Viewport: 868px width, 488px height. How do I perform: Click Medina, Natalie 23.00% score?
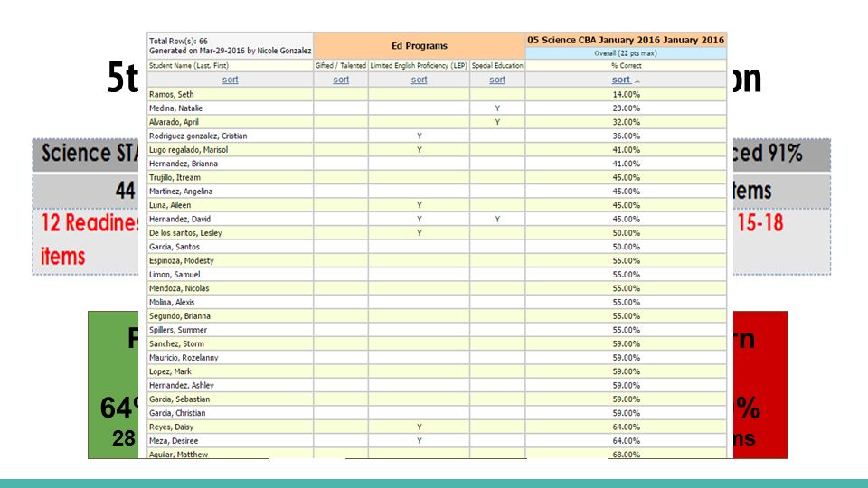(626, 108)
